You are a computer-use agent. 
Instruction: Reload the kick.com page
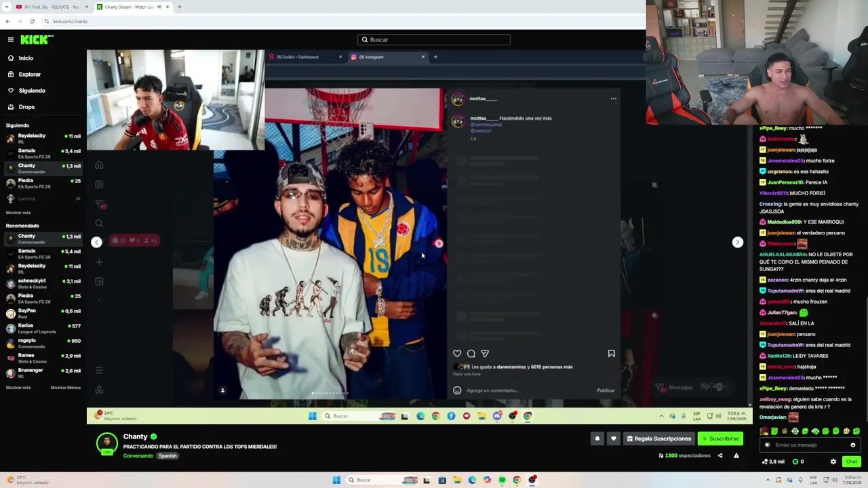point(32,22)
